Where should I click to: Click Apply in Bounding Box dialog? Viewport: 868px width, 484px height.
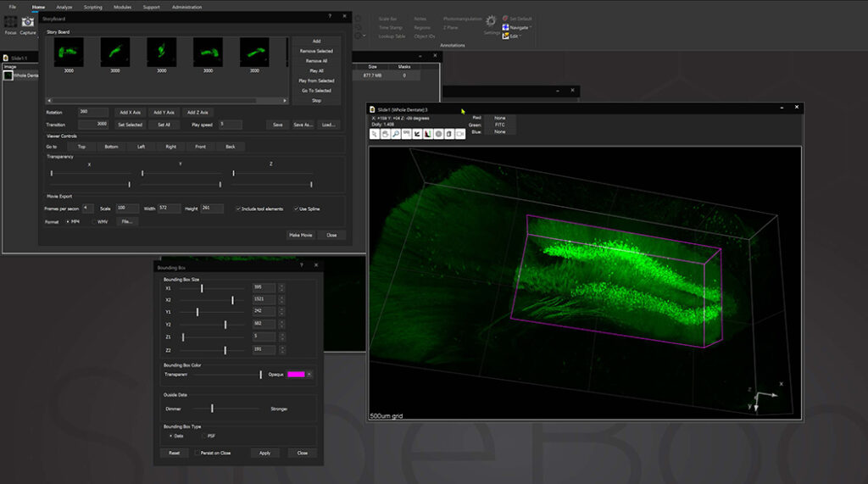pos(264,453)
